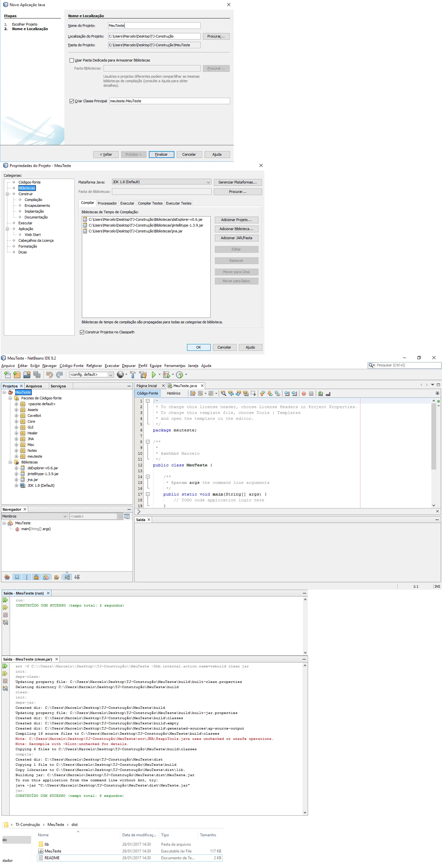
Task: Expand the CaveBot package node
Action: coord(16,416)
